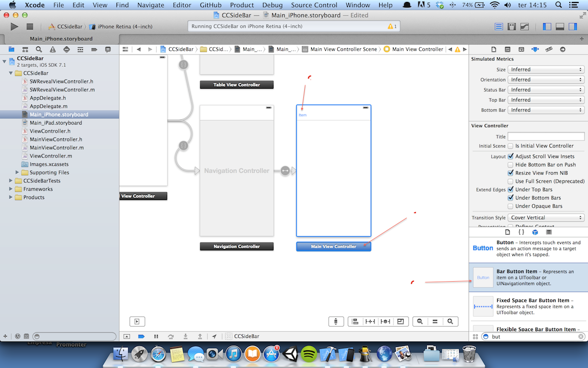Show the File Template library

point(508,232)
